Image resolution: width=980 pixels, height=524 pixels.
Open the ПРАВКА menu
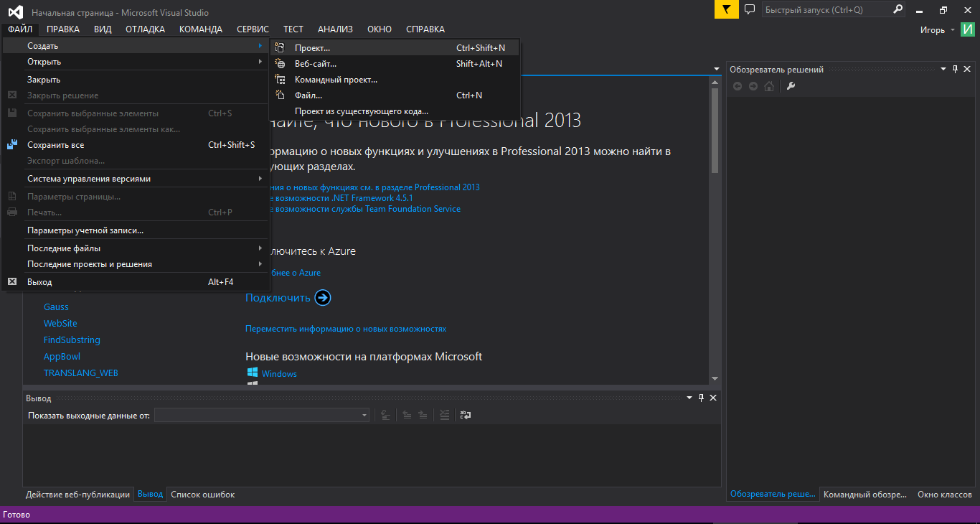click(63, 29)
